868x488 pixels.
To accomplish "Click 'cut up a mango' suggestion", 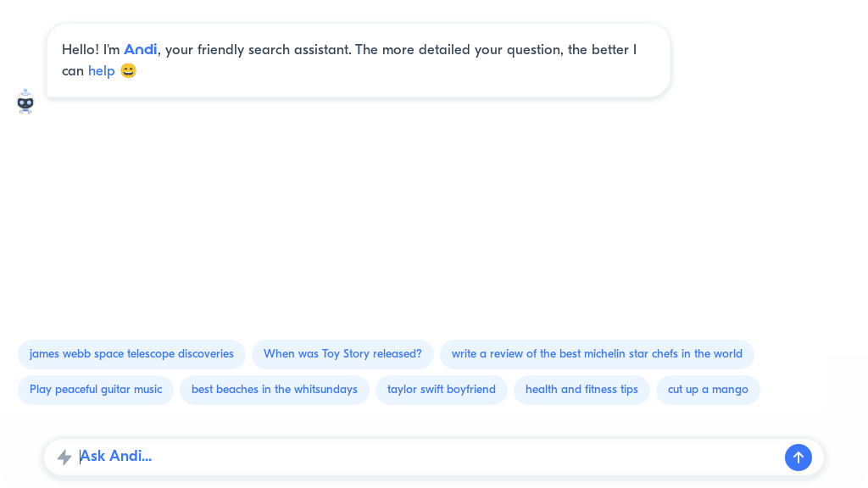I will point(708,390).
